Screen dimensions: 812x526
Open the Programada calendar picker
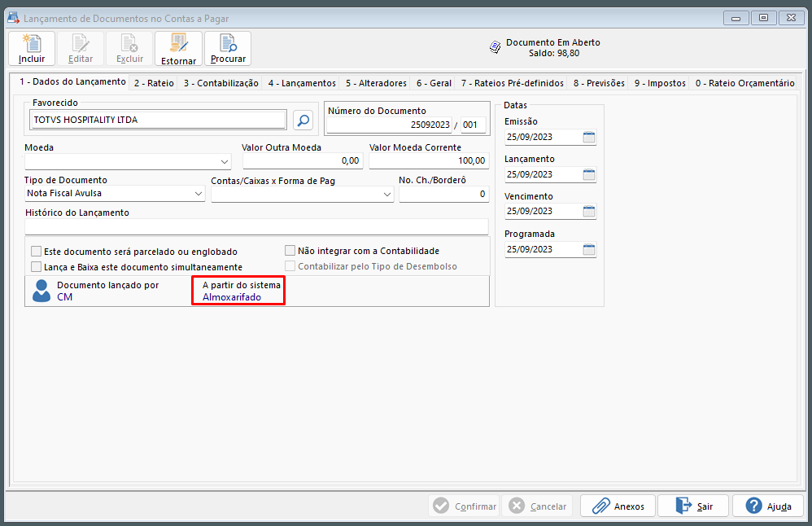[x=589, y=250]
